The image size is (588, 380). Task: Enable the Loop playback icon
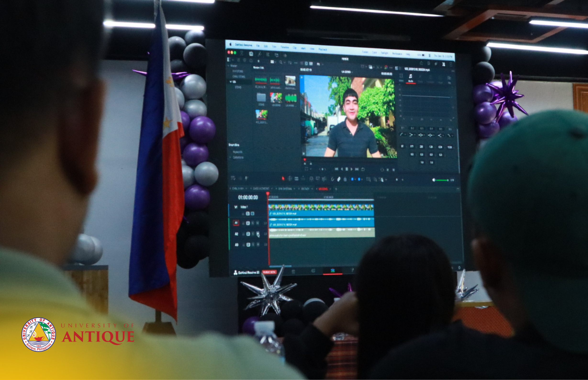click(363, 169)
